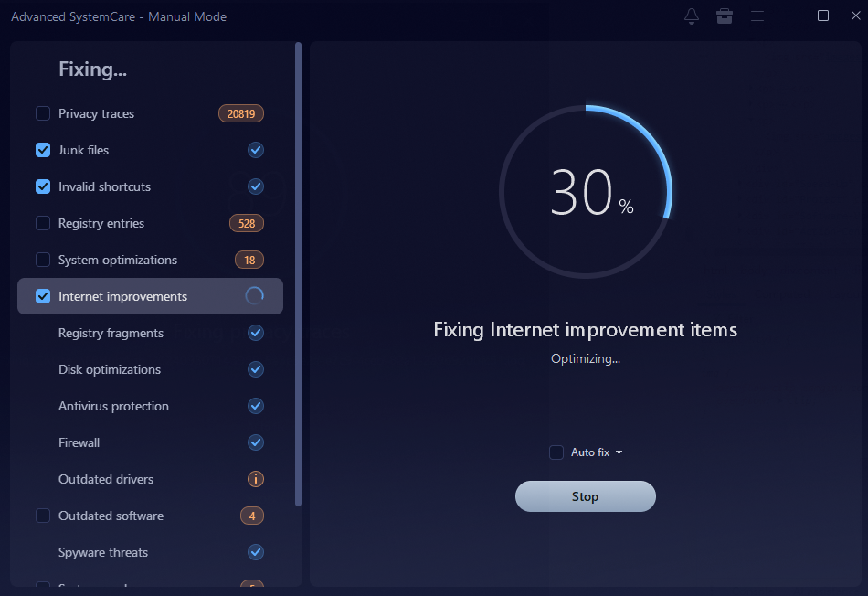Tick the Registry entries checkbox

(x=43, y=223)
